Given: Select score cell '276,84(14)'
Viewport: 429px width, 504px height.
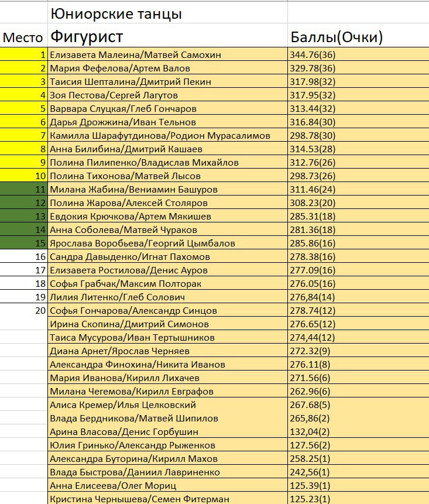Looking at the screenshot, I should click(x=358, y=297).
